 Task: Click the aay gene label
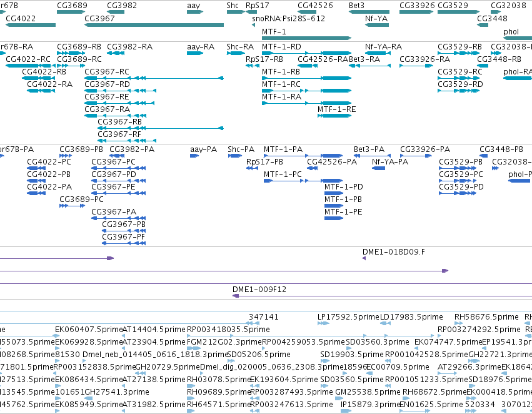point(194,6)
